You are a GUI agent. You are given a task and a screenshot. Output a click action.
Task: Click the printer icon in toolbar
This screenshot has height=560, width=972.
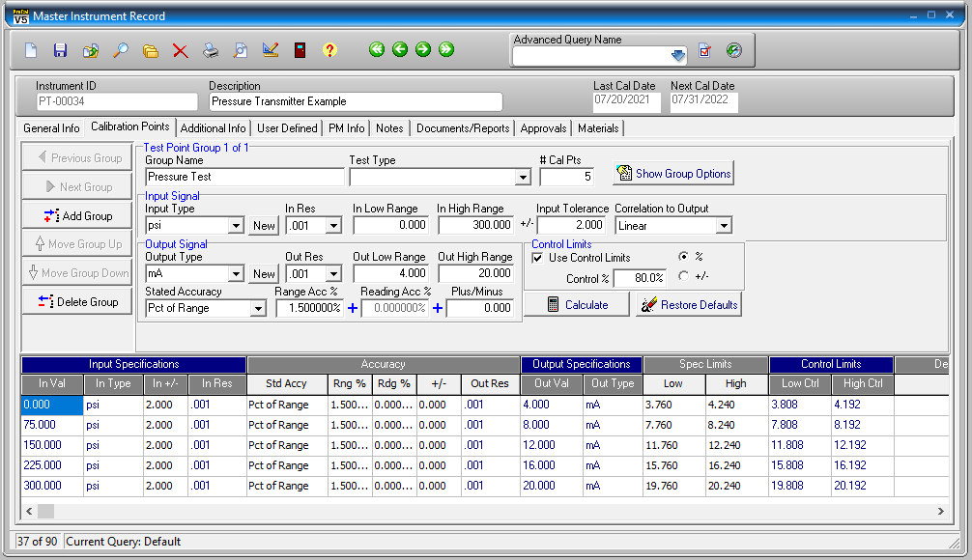210,50
